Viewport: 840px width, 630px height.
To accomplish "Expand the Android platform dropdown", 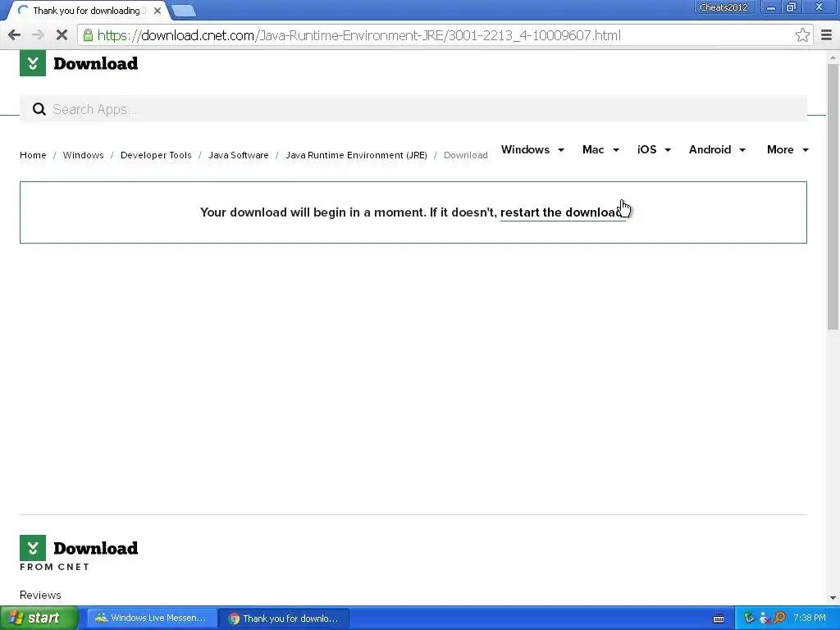I will click(x=717, y=149).
